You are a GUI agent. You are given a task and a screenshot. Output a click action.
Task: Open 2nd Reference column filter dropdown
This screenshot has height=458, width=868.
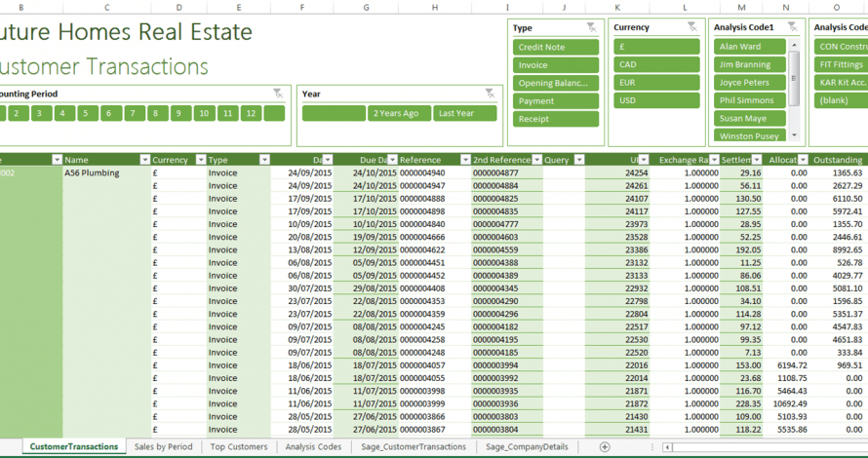pyautogui.click(x=537, y=160)
